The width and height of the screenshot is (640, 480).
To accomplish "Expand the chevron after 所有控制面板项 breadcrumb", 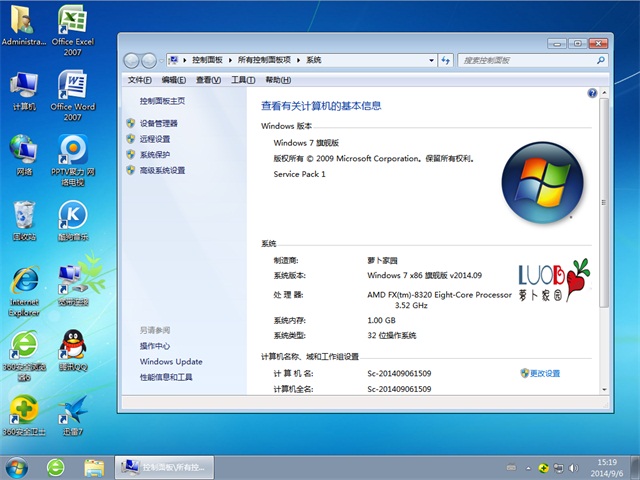I will pyautogui.click(x=298, y=60).
